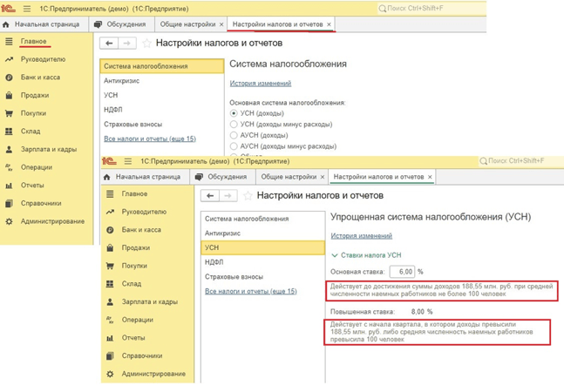Open Зарплата и кадры section in lower window
The height and width of the screenshot is (392, 564).
pyautogui.click(x=149, y=301)
